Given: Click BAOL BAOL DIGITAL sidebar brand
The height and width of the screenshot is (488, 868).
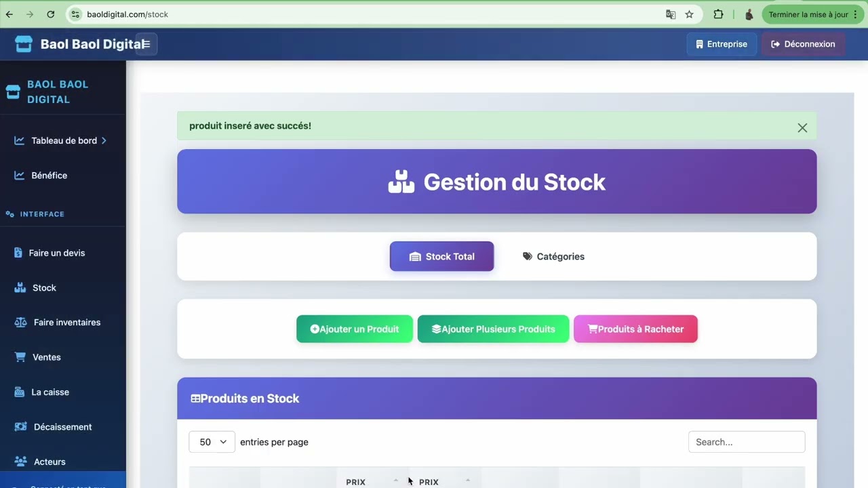Looking at the screenshot, I should (x=58, y=91).
